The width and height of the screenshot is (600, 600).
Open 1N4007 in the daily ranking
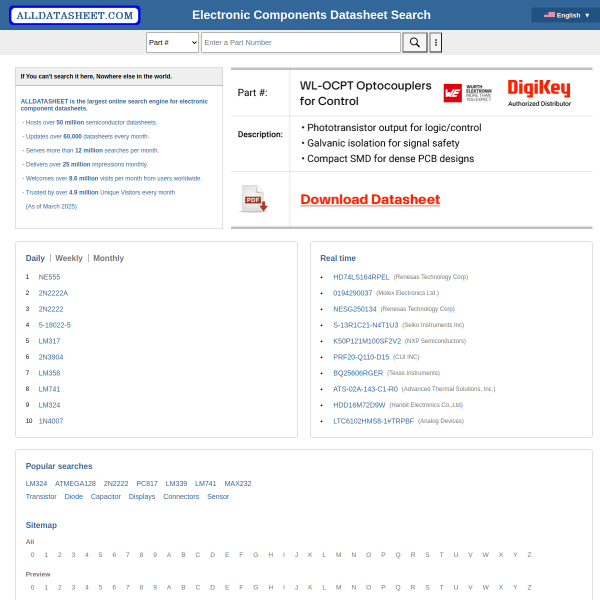(x=51, y=421)
